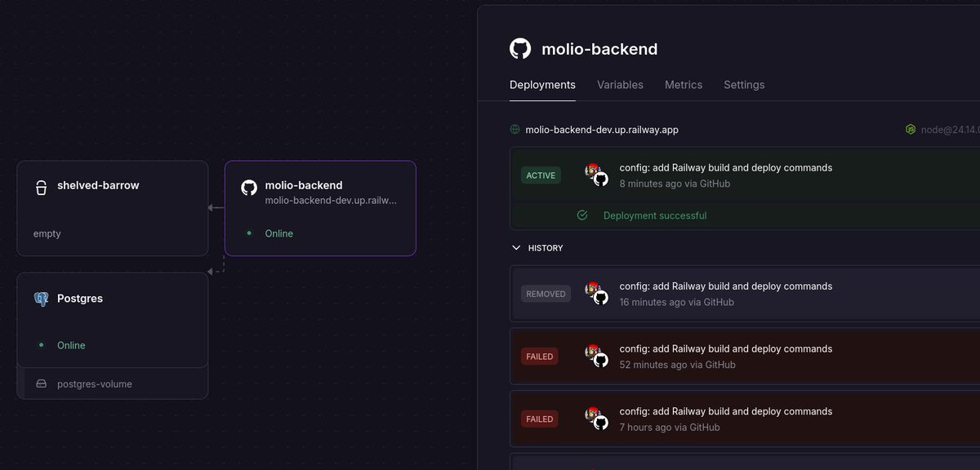Viewport: 980px width, 470px height.
Task: Select the Postgres service card
Action: (113, 320)
